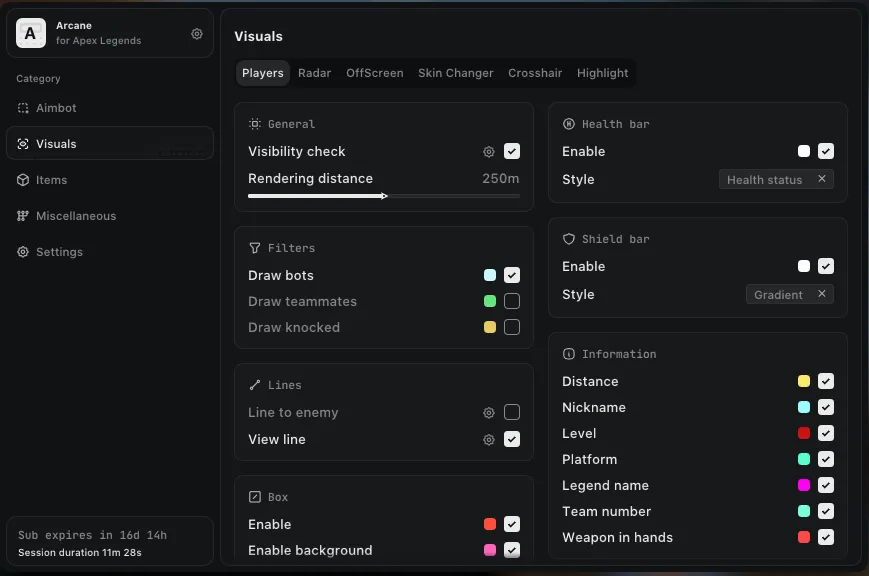Viewport: 869px width, 576px height.
Task: Select the Radar tab
Action: [x=314, y=72]
